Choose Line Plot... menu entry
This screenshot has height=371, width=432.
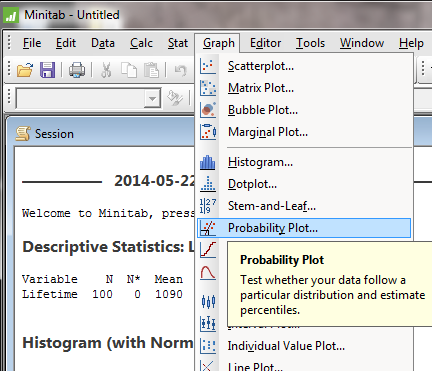coord(304,365)
